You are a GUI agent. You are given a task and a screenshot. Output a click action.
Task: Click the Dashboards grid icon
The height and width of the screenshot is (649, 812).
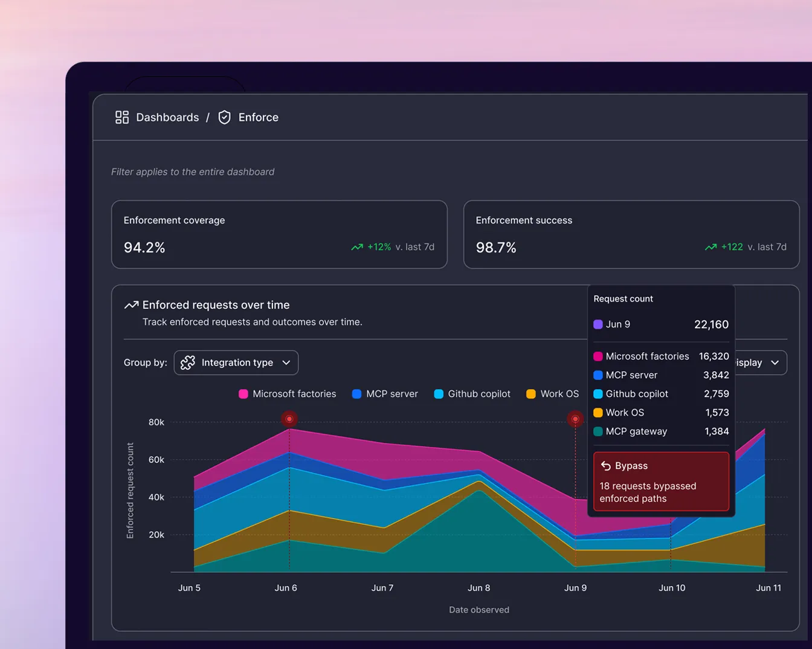click(122, 117)
